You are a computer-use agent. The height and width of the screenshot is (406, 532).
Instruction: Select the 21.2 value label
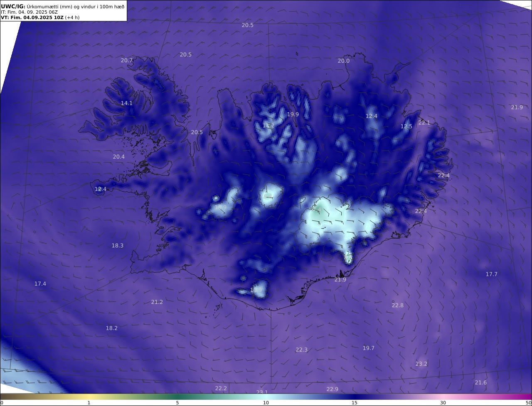click(x=157, y=302)
